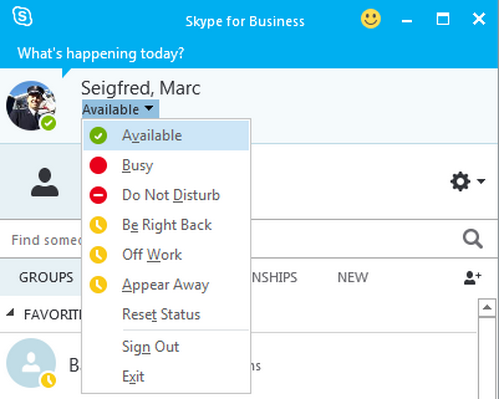
Task: Collapse the Favorites group triangle
Action: [11, 313]
